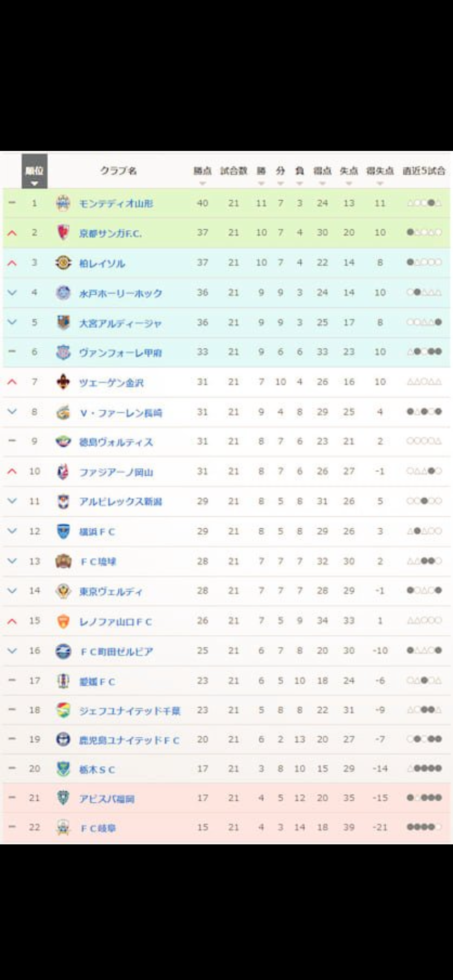
Task: Click the Avispa Fukuoka crest icon
Action: click(63, 798)
